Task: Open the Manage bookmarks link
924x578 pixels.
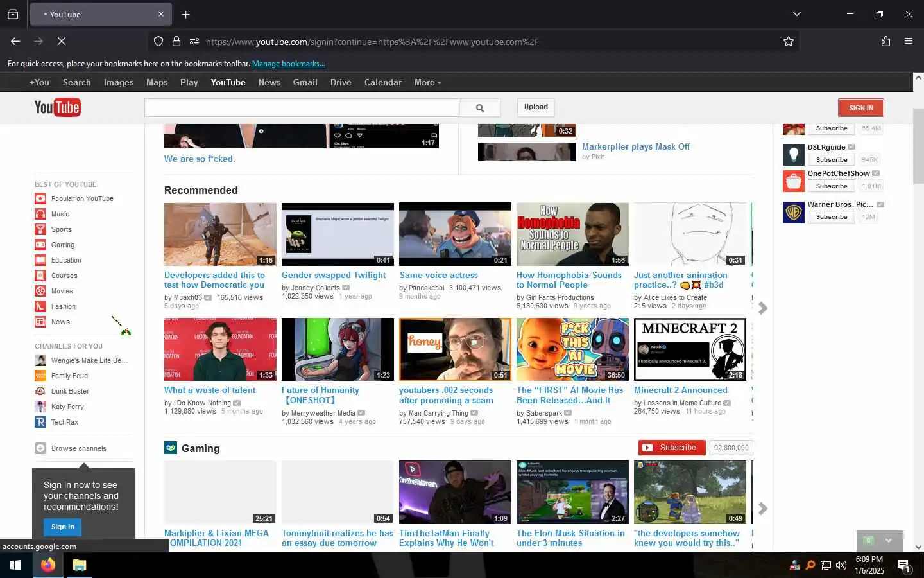Action: click(289, 64)
